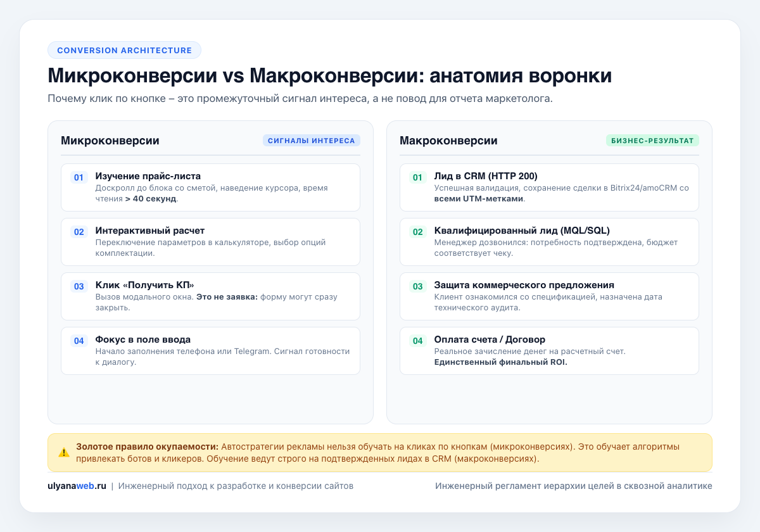Screen dimensions: 760x532
Task: Click the 02 badge beside Квалифицированный лид
Action: pos(418,232)
